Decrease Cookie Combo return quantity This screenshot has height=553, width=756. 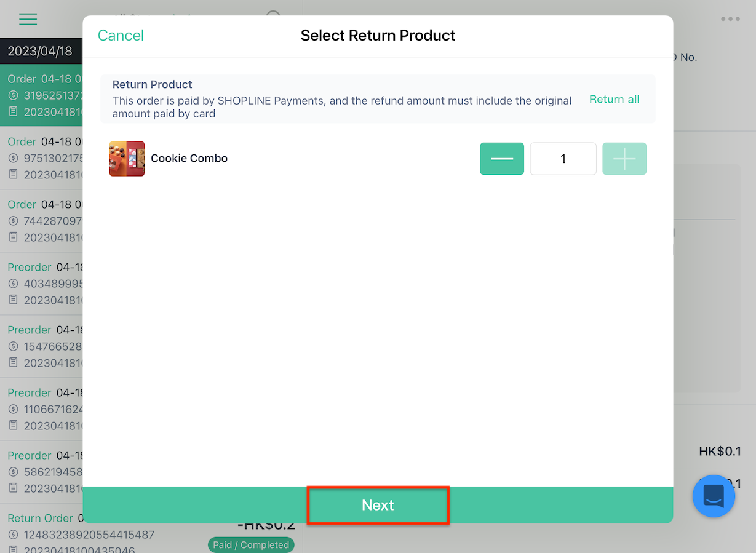(x=502, y=159)
